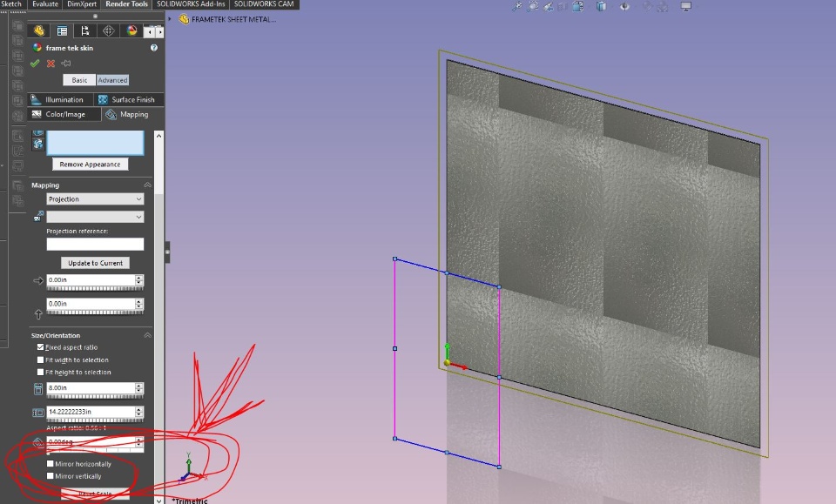The image size is (836, 504).
Task: Click the Basic mode button
Action: 79,80
